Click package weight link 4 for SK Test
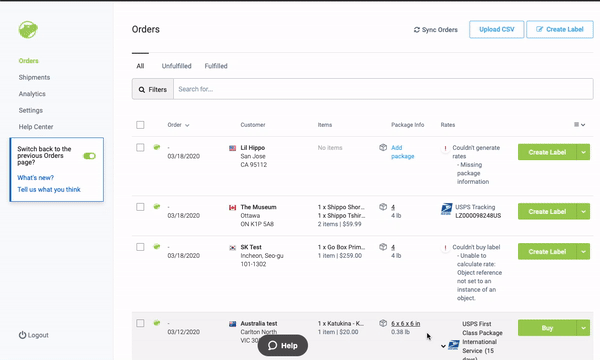Screen dimensions: 600x360 (393, 247)
